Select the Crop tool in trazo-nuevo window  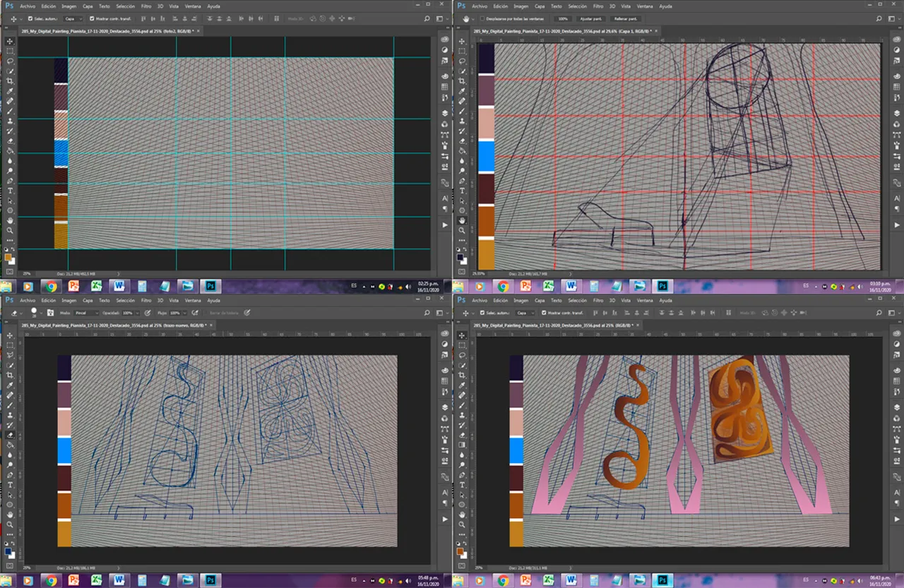point(10,375)
